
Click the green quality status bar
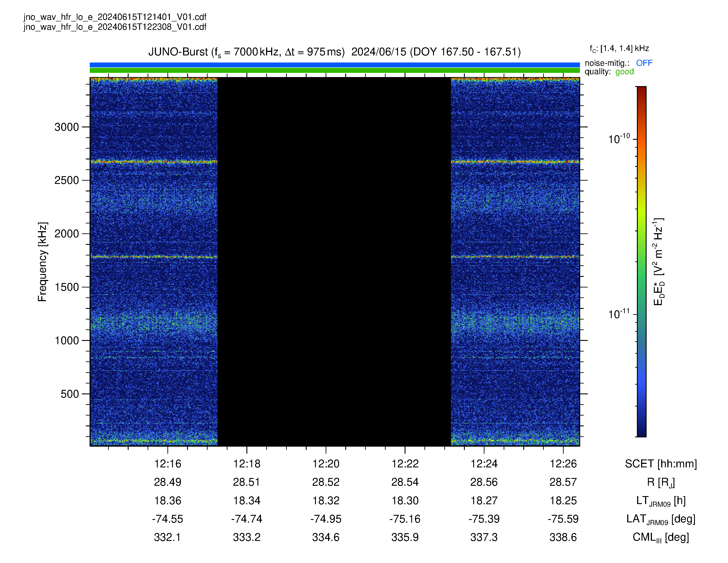tap(335, 70)
